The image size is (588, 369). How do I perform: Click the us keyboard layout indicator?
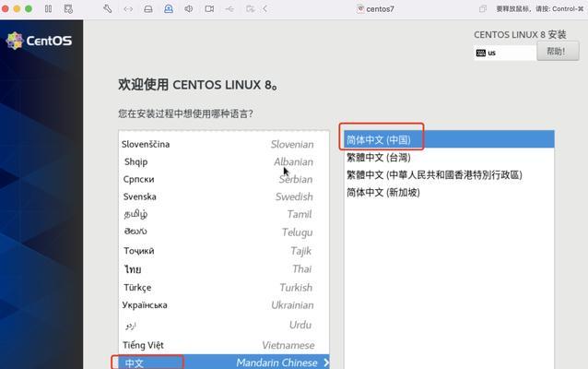pyautogui.click(x=505, y=53)
